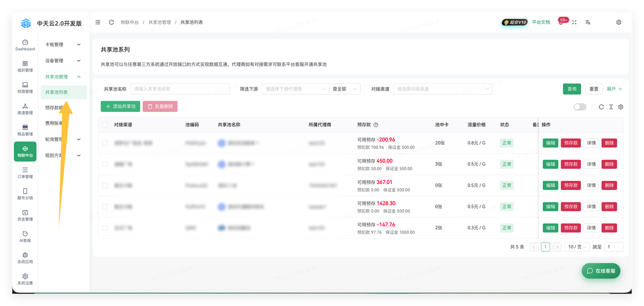The image size is (644, 306).
Task: Click the top bar refresh icon
Action: [x=111, y=22]
